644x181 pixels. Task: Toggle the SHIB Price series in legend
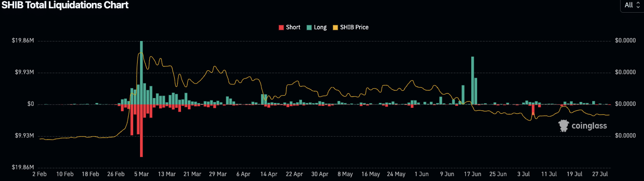pyautogui.click(x=350, y=27)
